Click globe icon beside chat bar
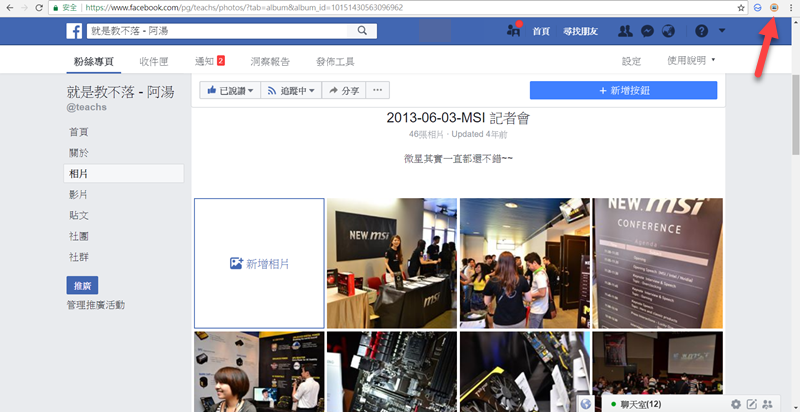Viewport: 800px width, 412px height. (x=586, y=404)
